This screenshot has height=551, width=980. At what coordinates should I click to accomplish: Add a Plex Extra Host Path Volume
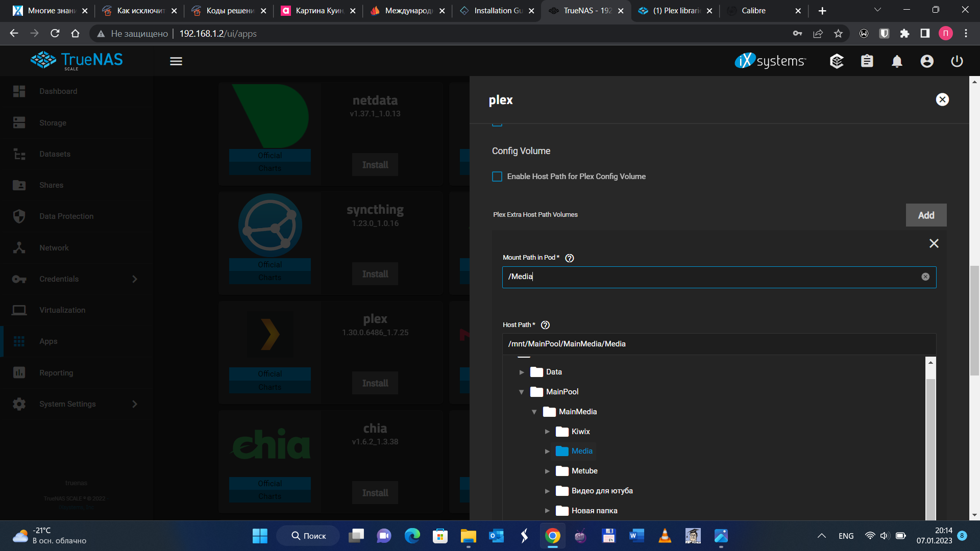[x=926, y=215]
